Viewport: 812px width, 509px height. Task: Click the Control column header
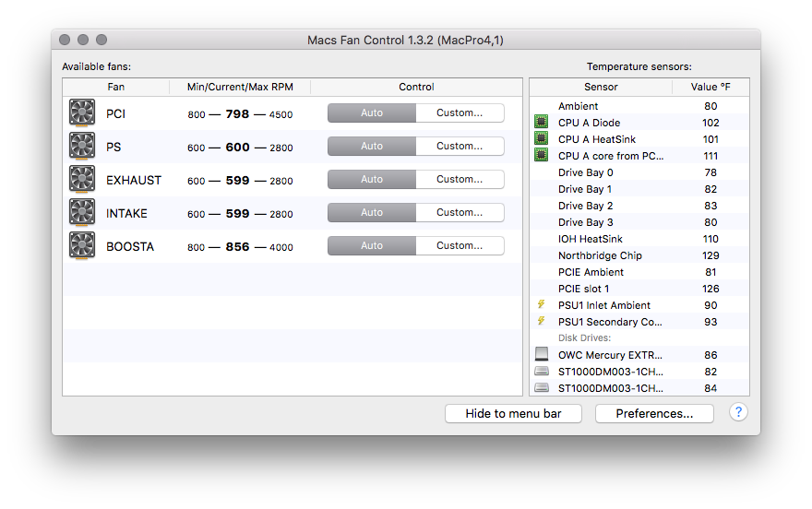click(416, 87)
